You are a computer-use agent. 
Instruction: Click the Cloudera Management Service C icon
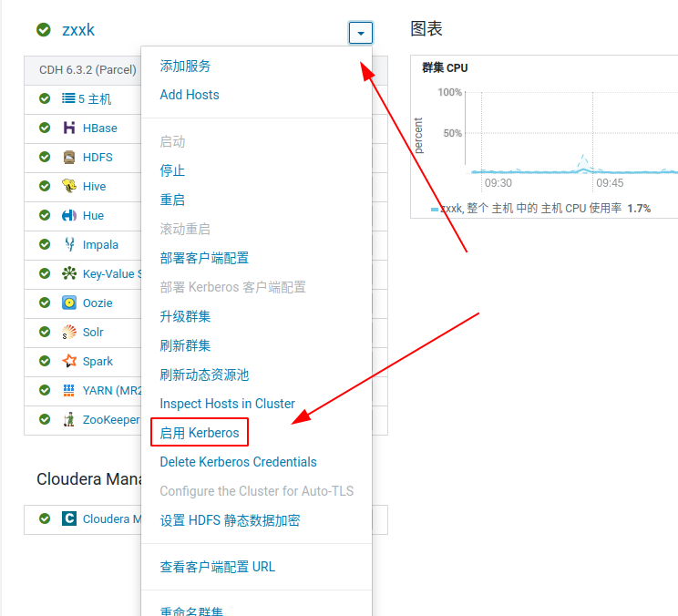[x=69, y=518]
